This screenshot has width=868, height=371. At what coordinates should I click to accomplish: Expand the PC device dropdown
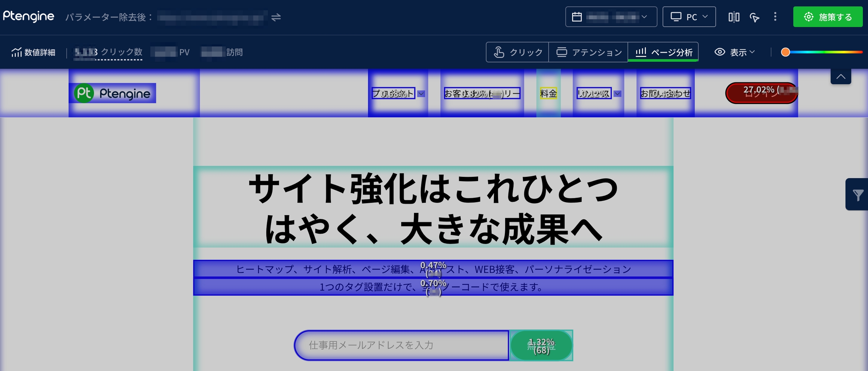pos(689,17)
